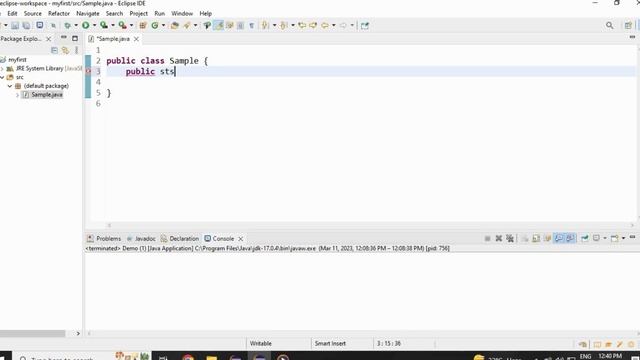Click Pin Console icon
The height and width of the screenshot is (360, 640).
click(584, 238)
